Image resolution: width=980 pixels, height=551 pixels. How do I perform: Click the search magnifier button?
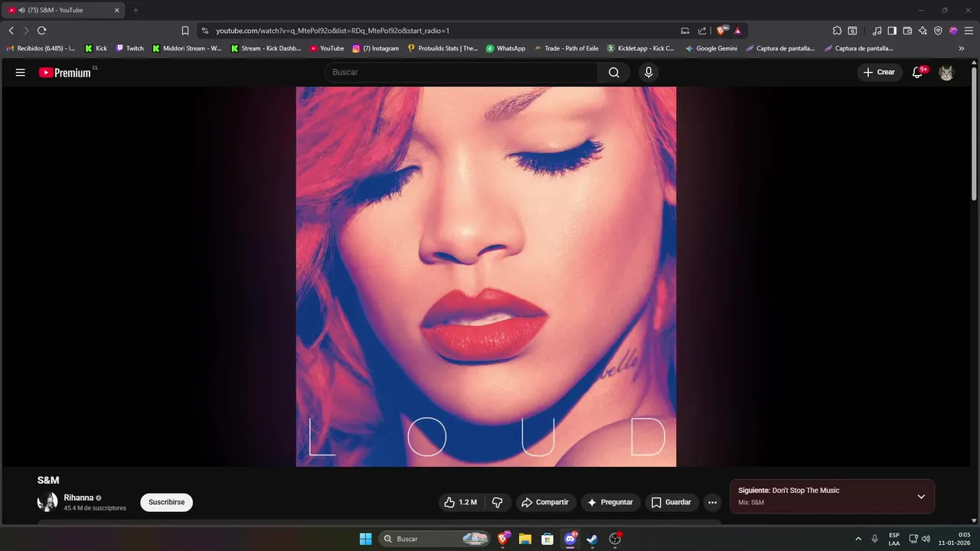614,73
